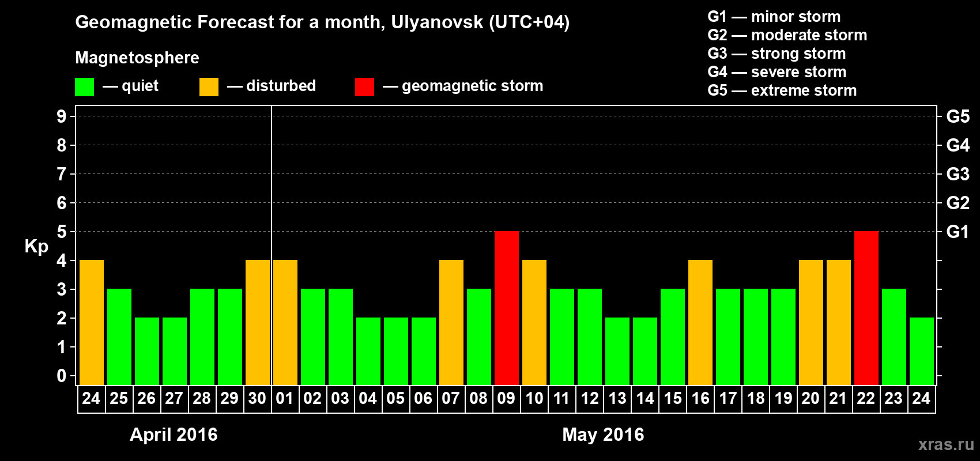This screenshot has height=461, width=980.
Task: Click the Geomagnetic Forecast chart title
Action: 322,22
